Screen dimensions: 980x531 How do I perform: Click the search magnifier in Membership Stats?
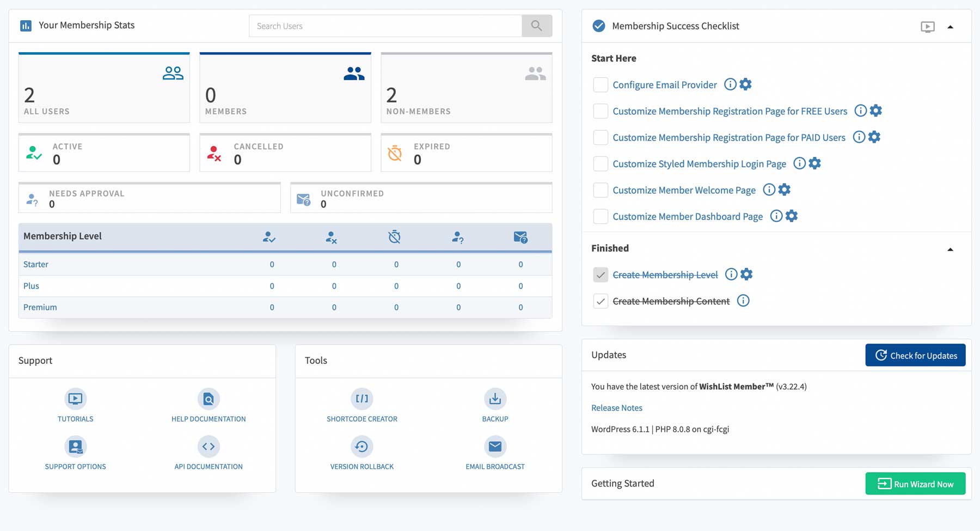[536, 26]
